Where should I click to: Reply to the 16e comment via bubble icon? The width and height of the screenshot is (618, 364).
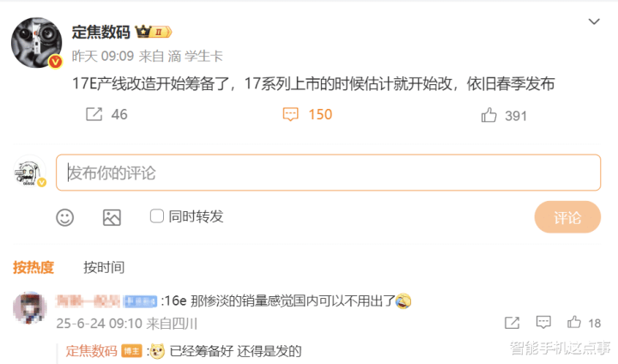543,322
